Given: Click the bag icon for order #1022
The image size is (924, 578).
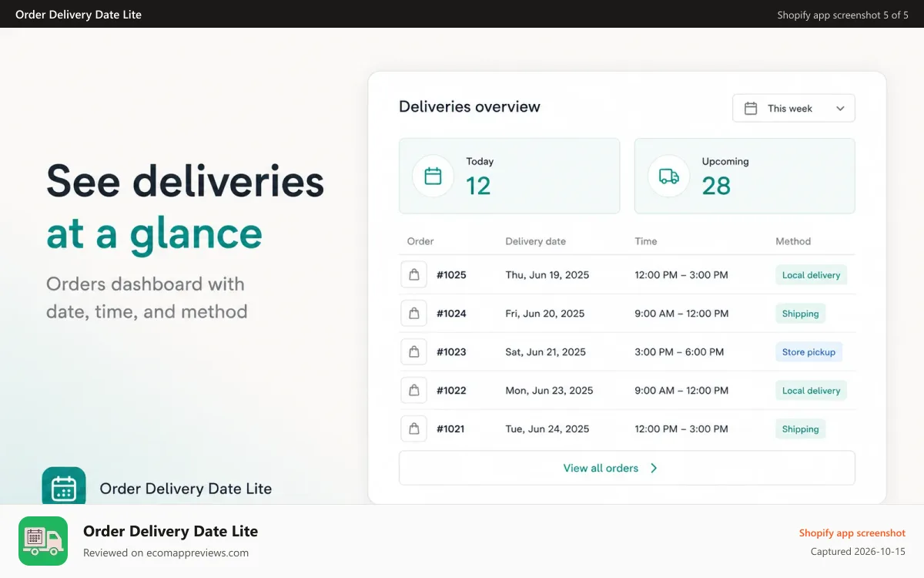Looking at the screenshot, I should click(x=413, y=390).
